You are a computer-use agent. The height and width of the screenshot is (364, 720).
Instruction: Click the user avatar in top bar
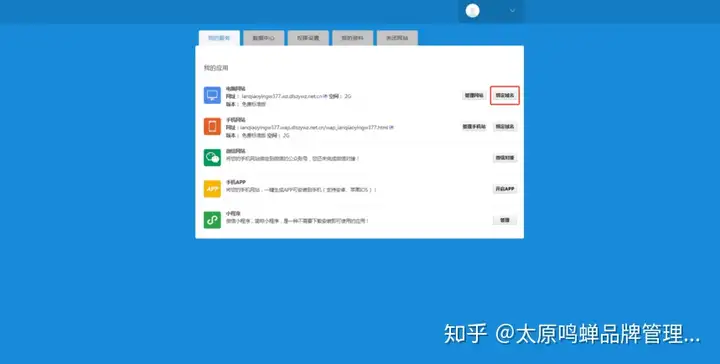472,11
